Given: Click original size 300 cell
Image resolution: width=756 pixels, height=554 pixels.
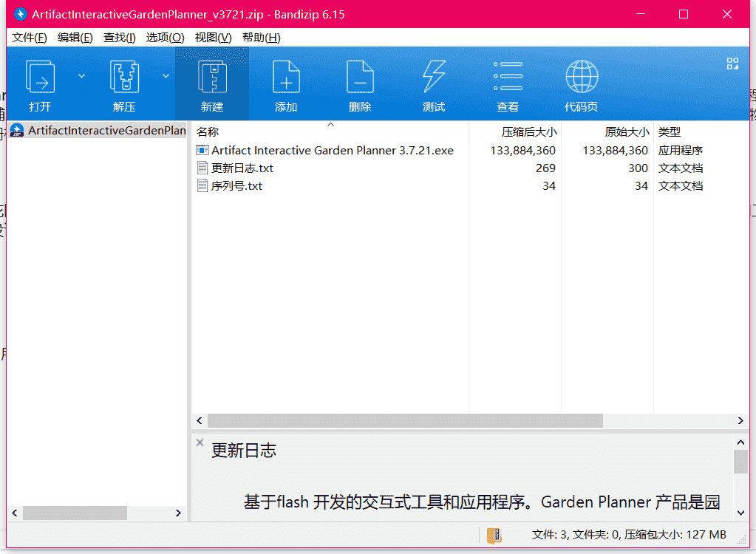Looking at the screenshot, I should (x=638, y=168).
